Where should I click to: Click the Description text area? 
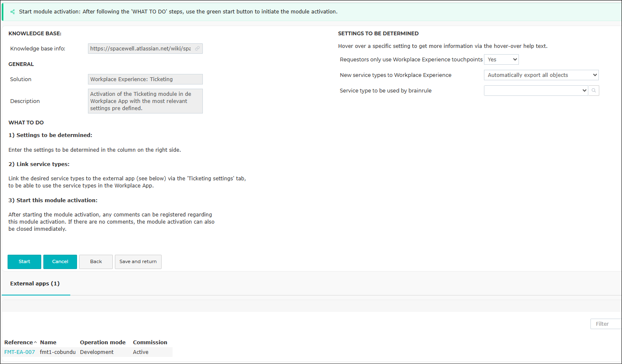point(145,101)
